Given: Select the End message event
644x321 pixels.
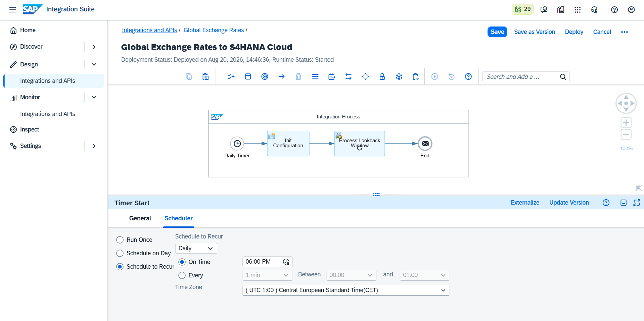Looking at the screenshot, I should 425,144.
